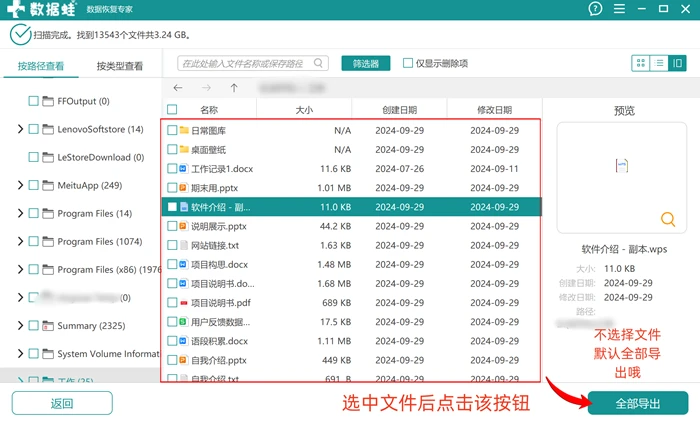This screenshot has width=700, height=424.
Task: Click the 2024-07-26 creation date cell
Action: 400,169
